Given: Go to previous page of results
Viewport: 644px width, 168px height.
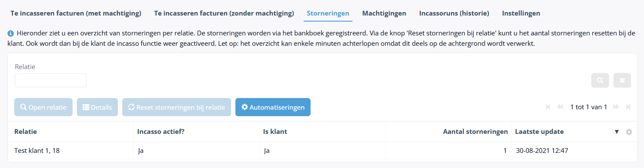Looking at the screenshot, I should (x=560, y=107).
